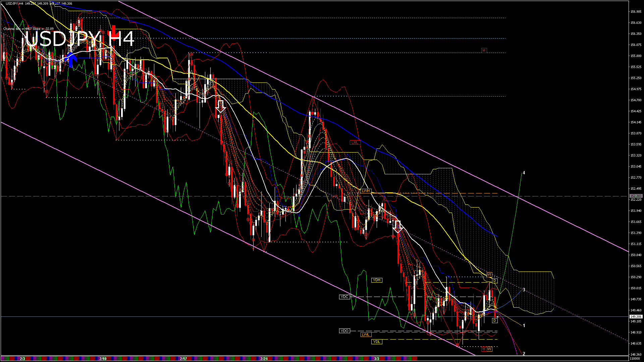Select the orange LWH level label
644x362 pixels.
coord(366,191)
